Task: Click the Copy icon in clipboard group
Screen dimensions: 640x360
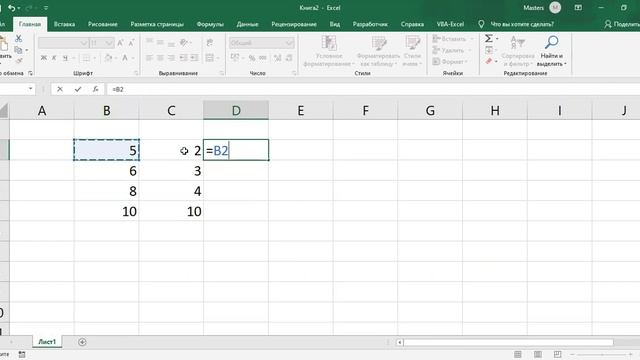Action: [x=18, y=50]
